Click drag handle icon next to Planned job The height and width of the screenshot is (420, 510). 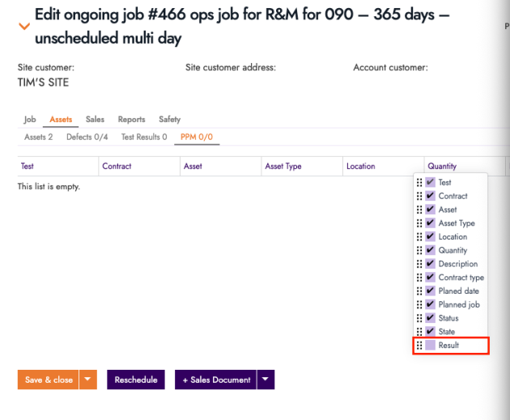point(419,305)
